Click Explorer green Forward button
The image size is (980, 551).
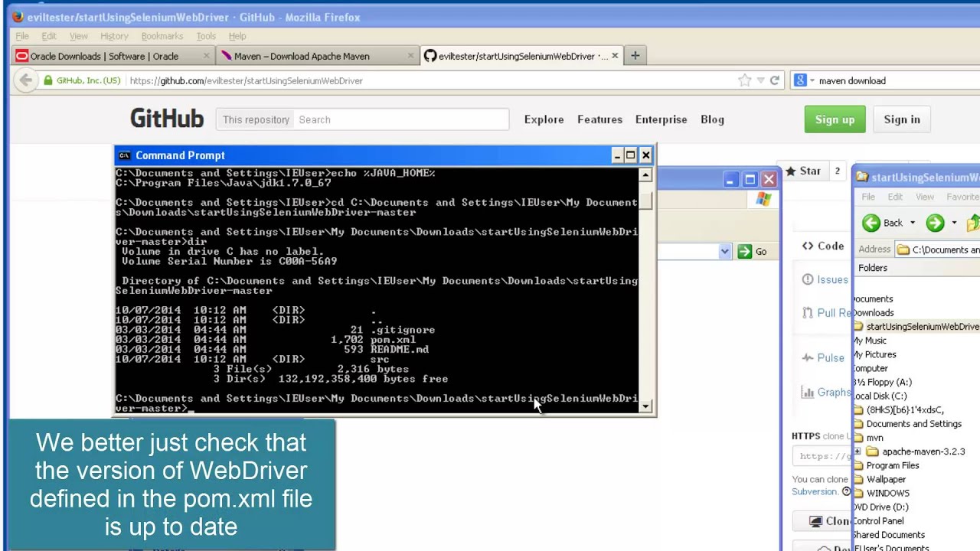pyautogui.click(x=935, y=223)
